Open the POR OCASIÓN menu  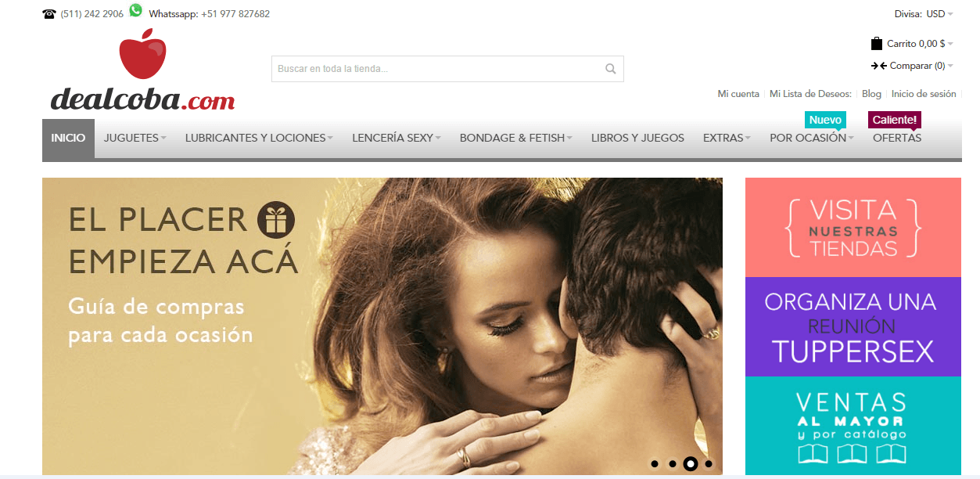pyautogui.click(x=812, y=138)
